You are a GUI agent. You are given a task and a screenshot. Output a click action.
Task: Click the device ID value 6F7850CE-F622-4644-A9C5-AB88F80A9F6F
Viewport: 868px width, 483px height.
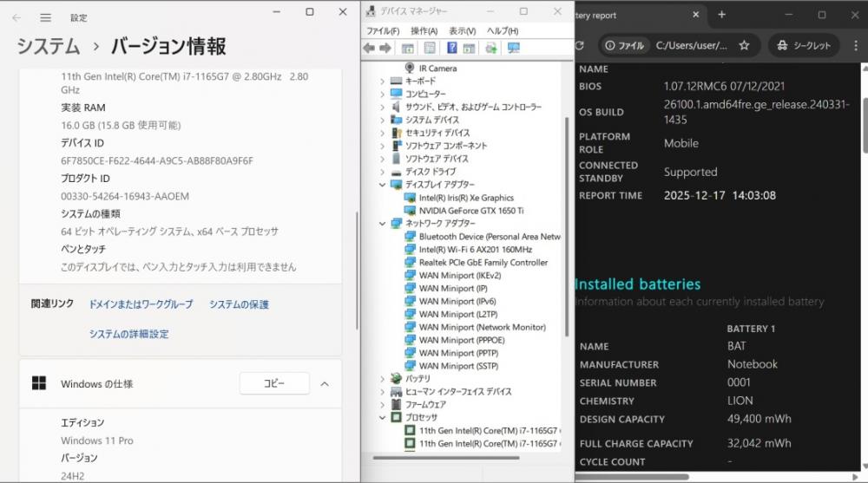(x=157, y=161)
